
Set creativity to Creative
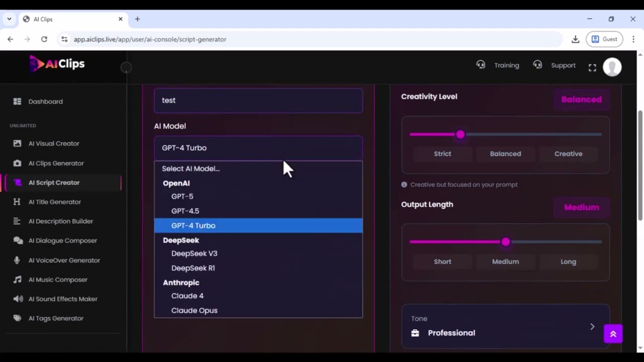click(568, 154)
